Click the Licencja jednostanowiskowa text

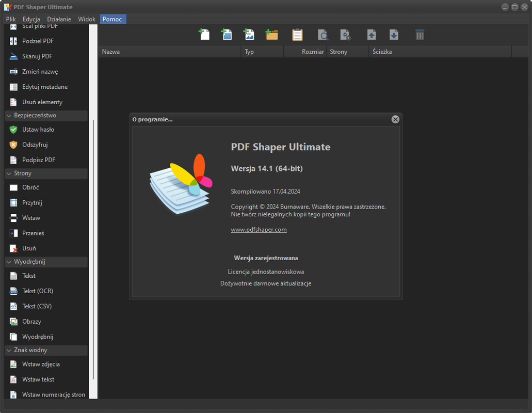point(266,272)
